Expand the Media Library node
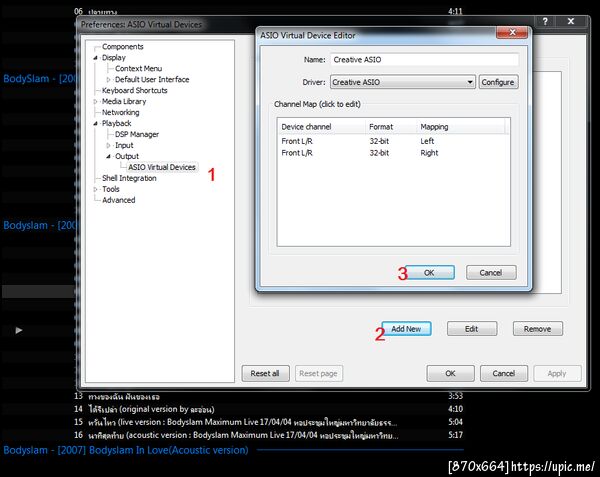The height and width of the screenshot is (477, 600). [x=96, y=102]
